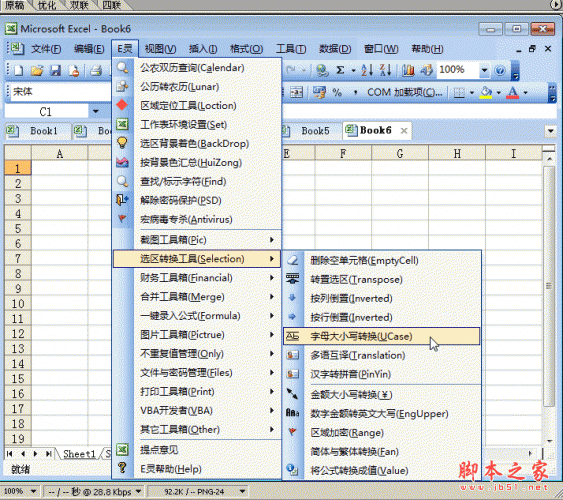This screenshot has width=563, height=500.
Task: Click the New document toolbar icon
Action: point(18,70)
